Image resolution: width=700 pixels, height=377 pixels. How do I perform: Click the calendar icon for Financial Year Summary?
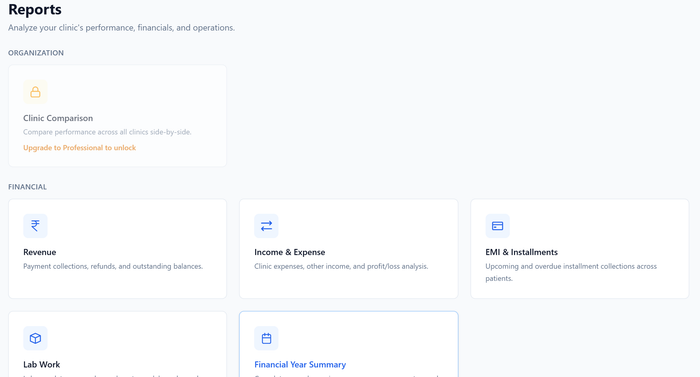pos(266,339)
